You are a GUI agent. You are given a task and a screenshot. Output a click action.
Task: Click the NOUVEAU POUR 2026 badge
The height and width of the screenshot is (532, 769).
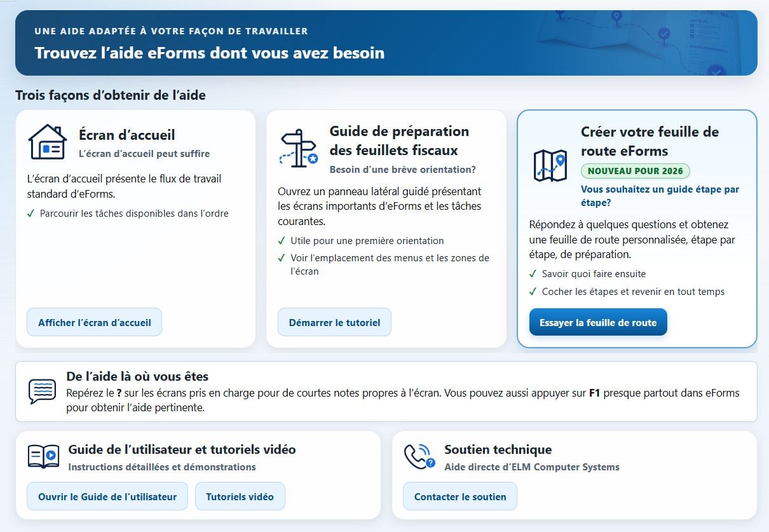(636, 171)
